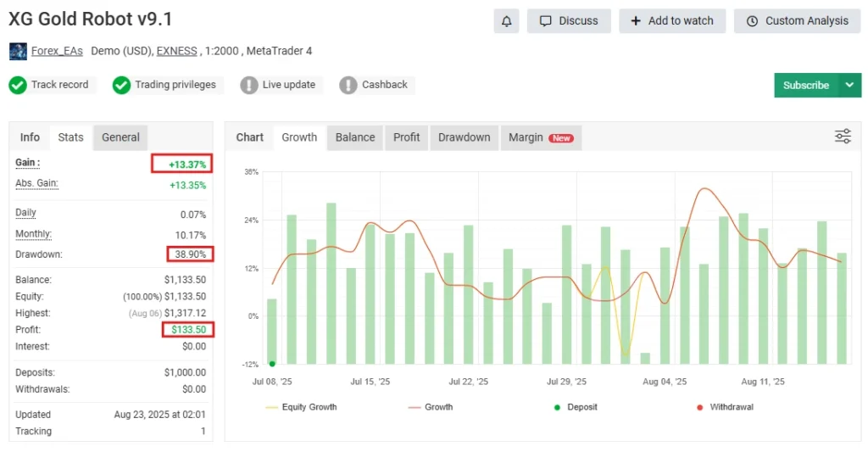Image resolution: width=868 pixels, height=452 pixels.
Task: Click the notification bell icon
Action: 506,21
